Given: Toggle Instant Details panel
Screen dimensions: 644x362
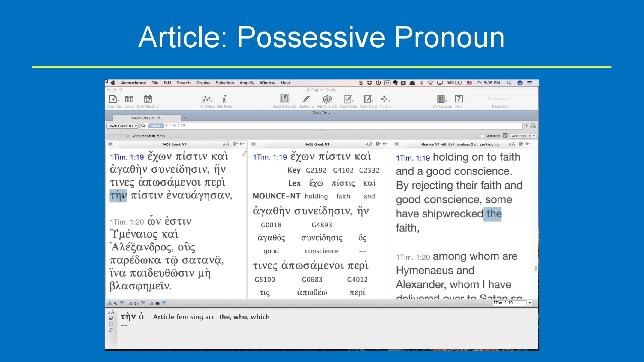Looking at the screenshot, I should 284,99.
